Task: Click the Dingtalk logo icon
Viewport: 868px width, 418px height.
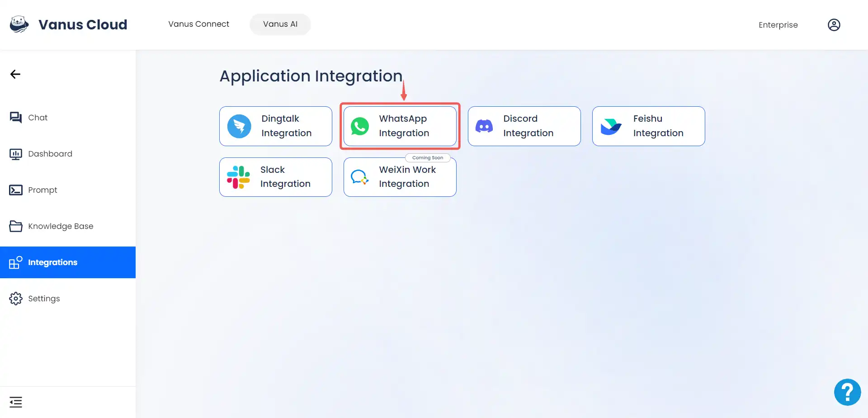Action: pyautogui.click(x=239, y=126)
